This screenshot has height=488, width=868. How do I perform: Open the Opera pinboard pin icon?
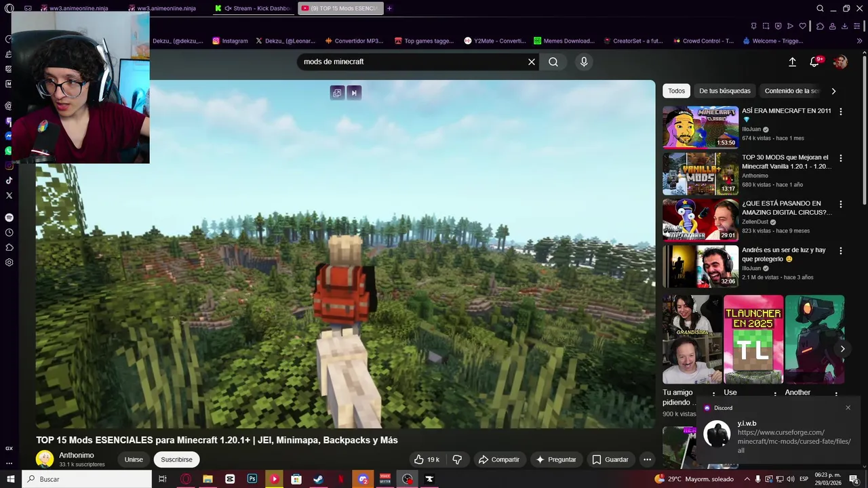[x=753, y=26]
